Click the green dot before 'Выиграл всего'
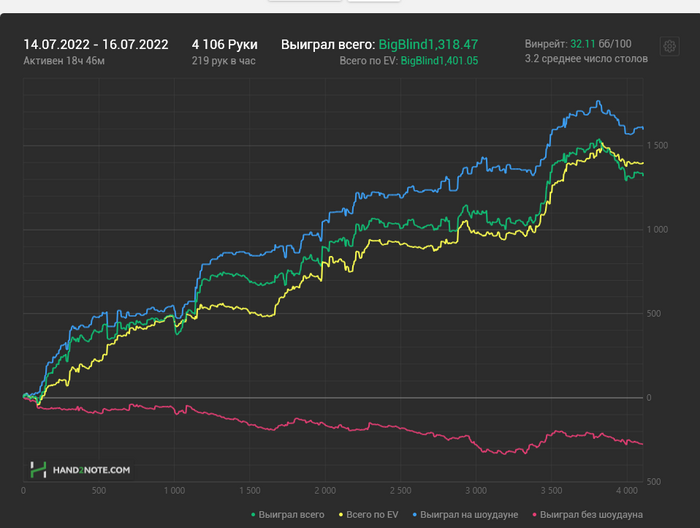The width and height of the screenshot is (700, 528). tap(253, 515)
